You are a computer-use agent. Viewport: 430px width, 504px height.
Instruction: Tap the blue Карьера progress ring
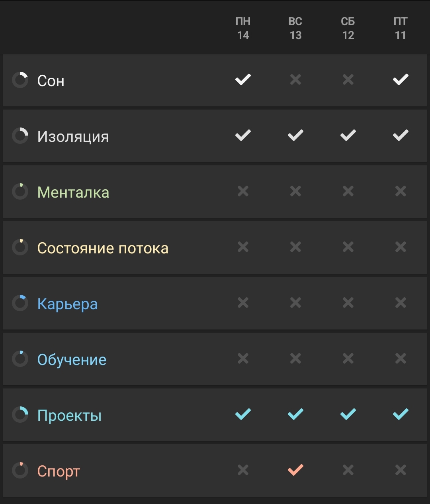(x=20, y=303)
